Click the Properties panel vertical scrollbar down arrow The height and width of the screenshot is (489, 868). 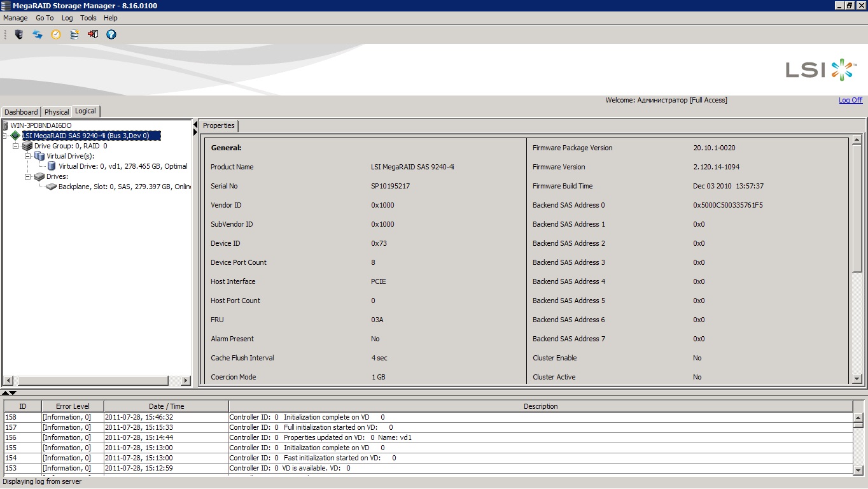(x=857, y=379)
